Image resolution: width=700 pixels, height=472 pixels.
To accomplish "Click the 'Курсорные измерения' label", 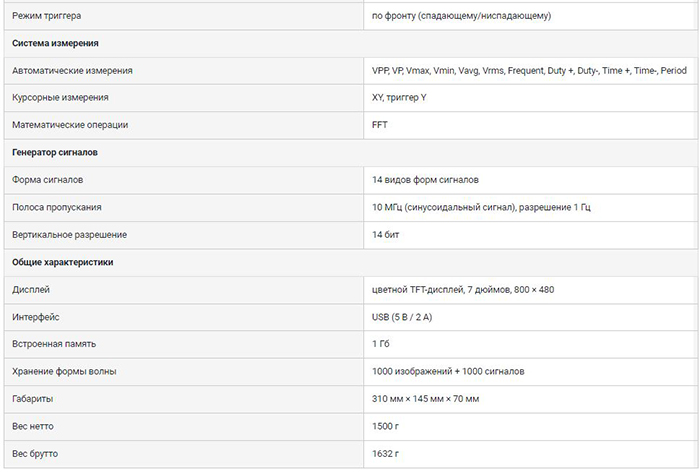I will point(60,98).
